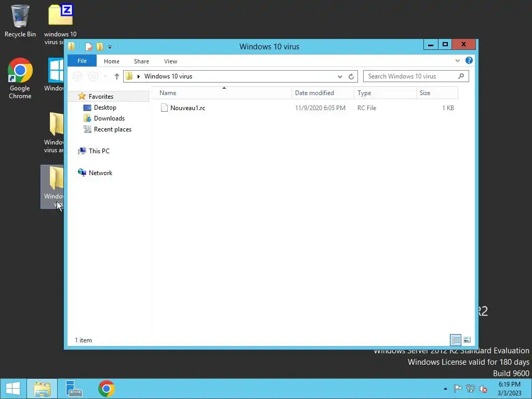This screenshot has width=532, height=399.
Task: Click Windows 10 virus breadcrumb in address bar
Action: (x=168, y=76)
